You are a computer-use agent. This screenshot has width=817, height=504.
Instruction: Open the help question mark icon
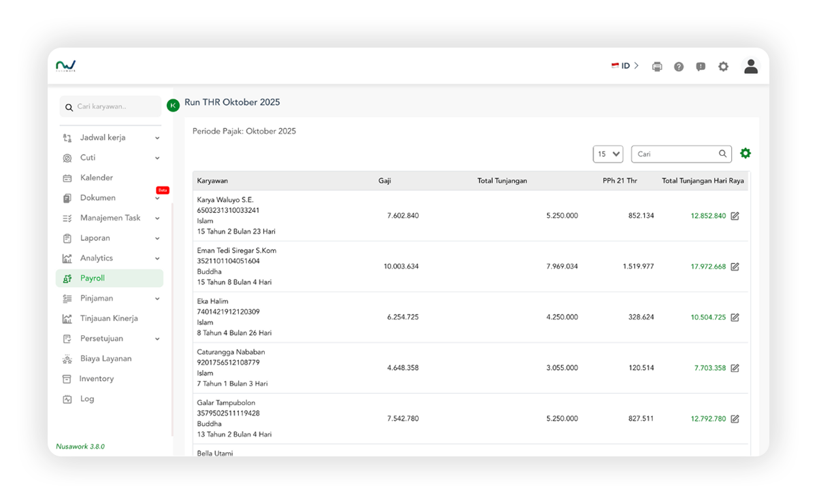point(679,67)
